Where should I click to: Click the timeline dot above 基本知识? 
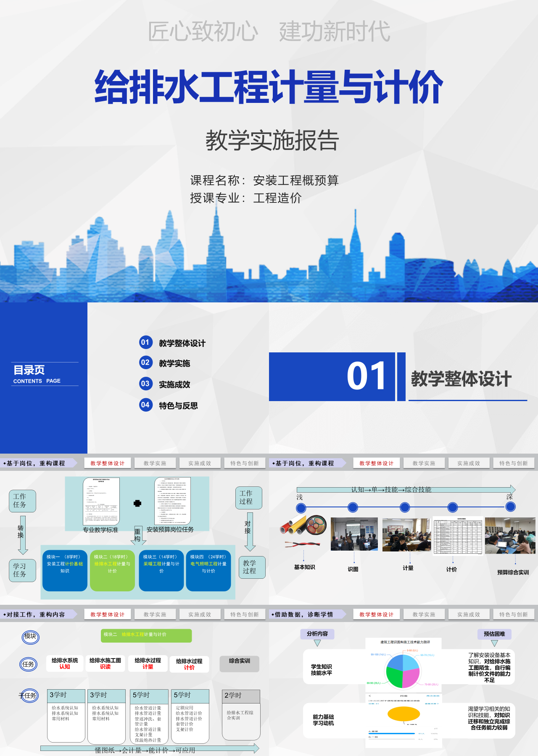[301, 508]
